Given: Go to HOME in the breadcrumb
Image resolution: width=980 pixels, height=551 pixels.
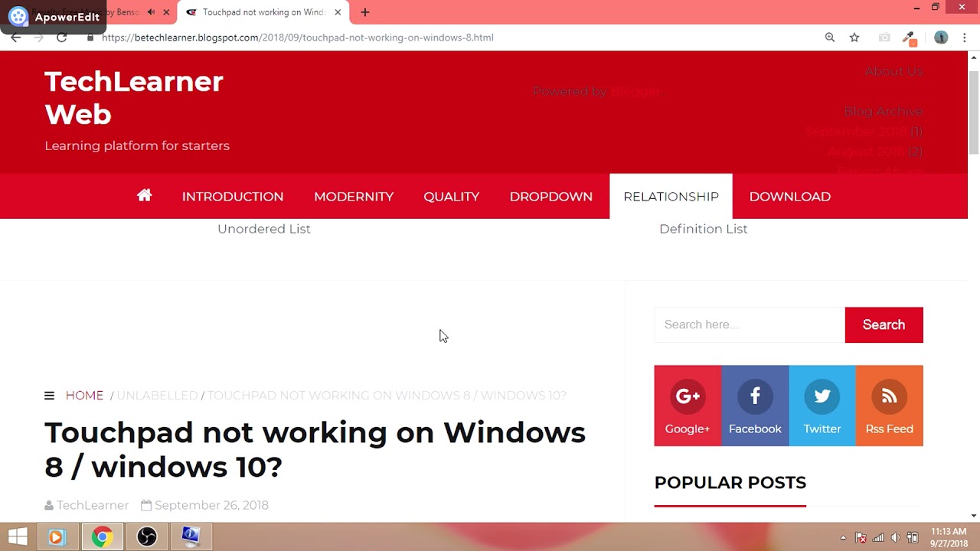Looking at the screenshot, I should pyautogui.click(x=84, y=396).
